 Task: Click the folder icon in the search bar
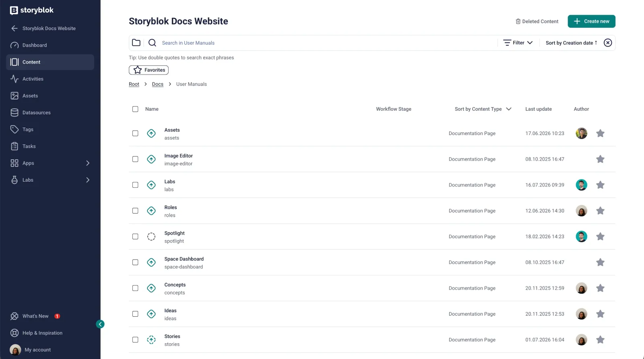pyautogui.click(x=136, y=43)
